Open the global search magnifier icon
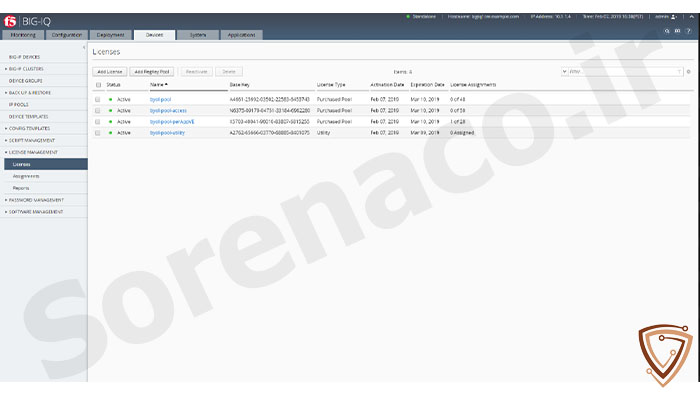 click(667, 31)
